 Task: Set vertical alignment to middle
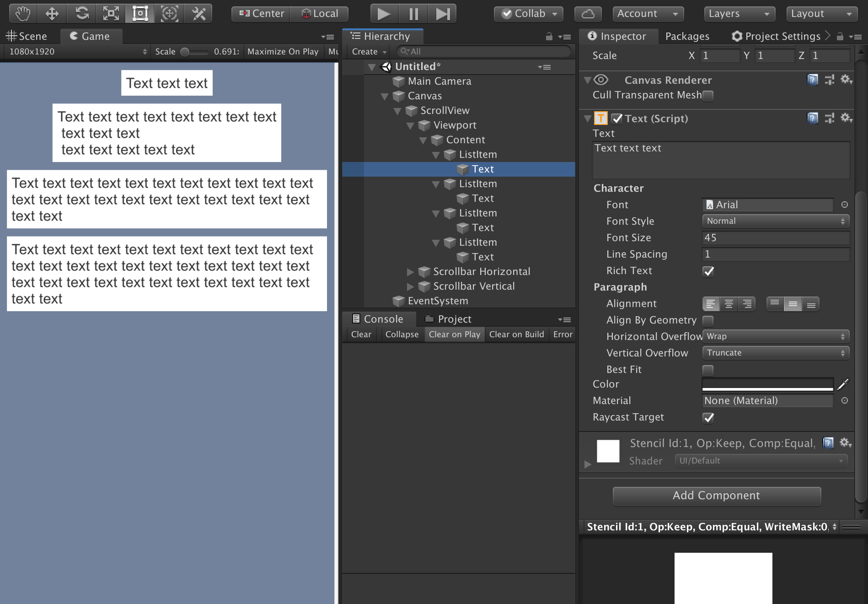tap(793, 304)
